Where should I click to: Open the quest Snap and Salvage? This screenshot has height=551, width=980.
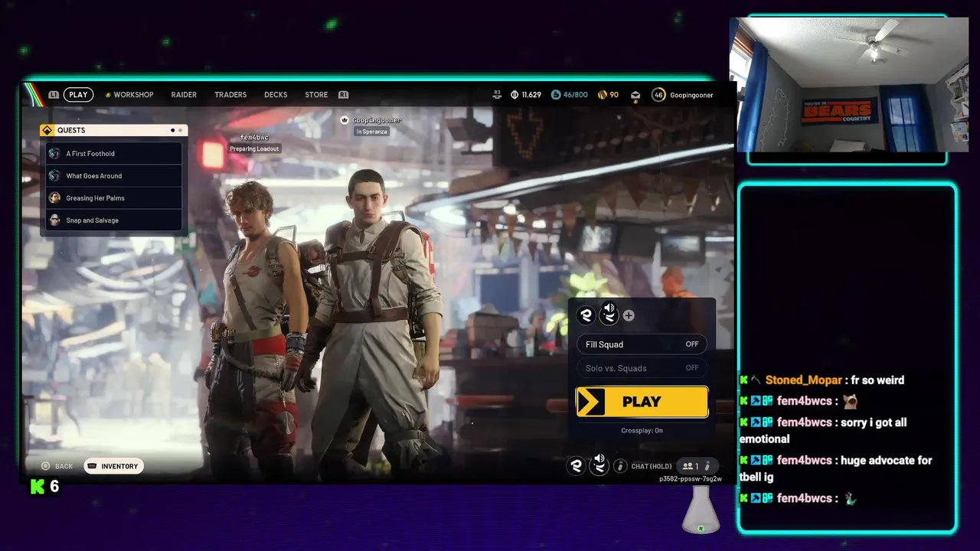click(x=113, y=220)
